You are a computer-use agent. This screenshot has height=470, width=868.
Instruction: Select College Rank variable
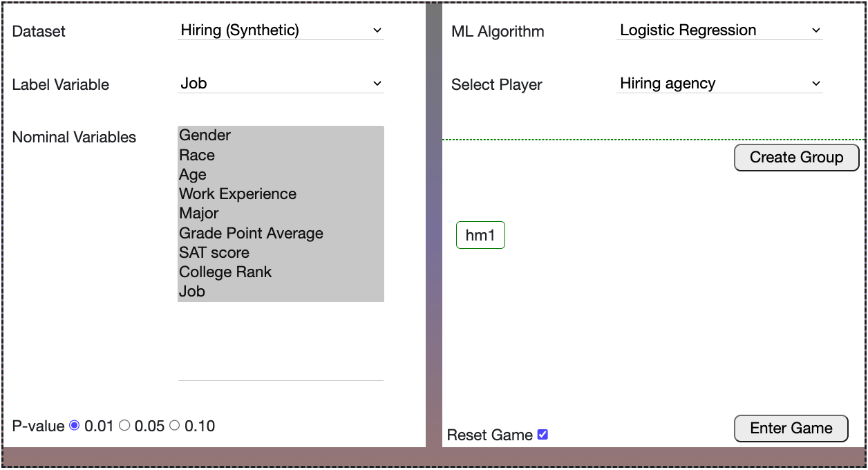coord(225,272)
